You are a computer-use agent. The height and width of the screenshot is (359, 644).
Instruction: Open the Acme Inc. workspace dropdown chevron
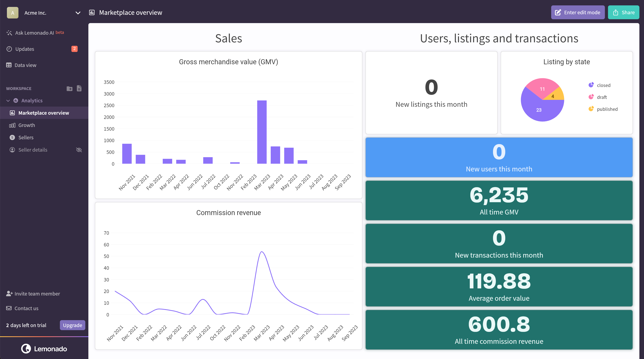point(78,13)
